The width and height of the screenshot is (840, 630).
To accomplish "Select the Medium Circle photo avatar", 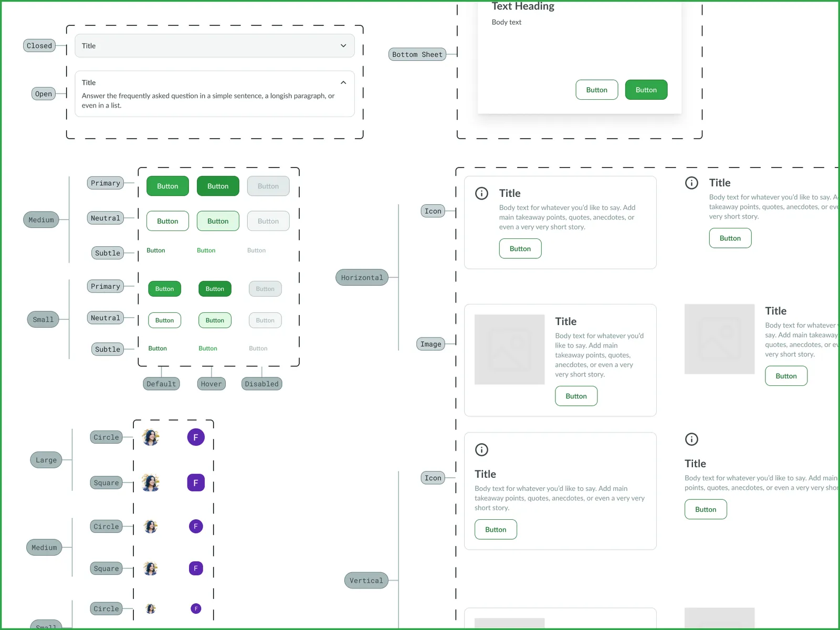I will 151,527.
